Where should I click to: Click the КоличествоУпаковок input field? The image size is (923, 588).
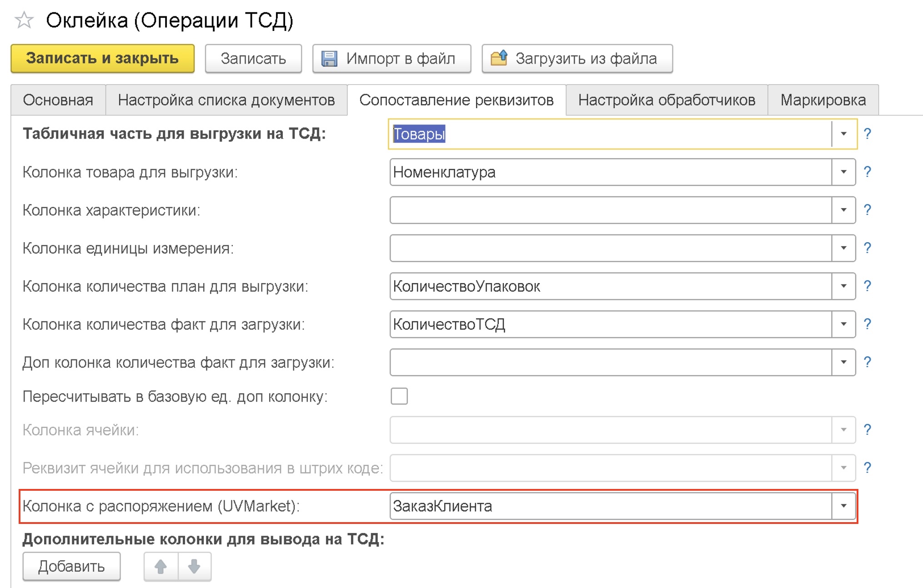tap(611, 286)
